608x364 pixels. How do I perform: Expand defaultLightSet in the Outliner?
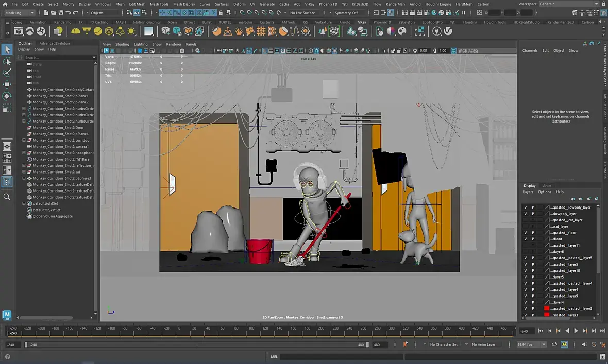click(24, 203)
